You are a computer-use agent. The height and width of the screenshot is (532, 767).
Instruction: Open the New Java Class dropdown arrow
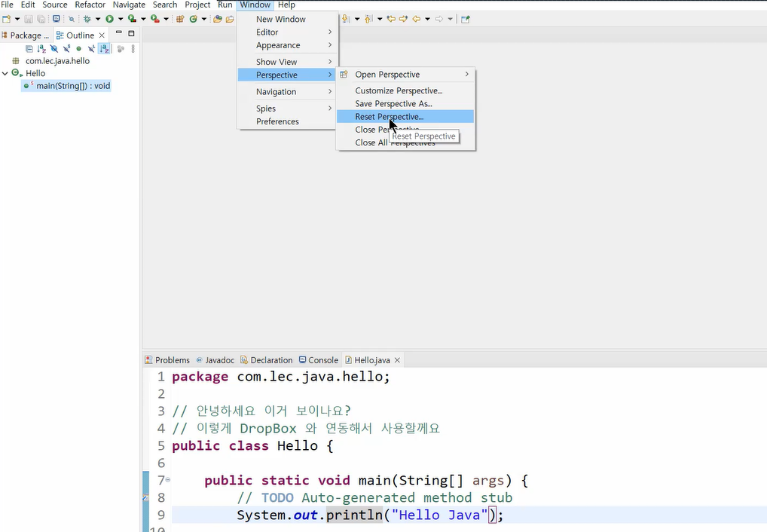point(204,19)
